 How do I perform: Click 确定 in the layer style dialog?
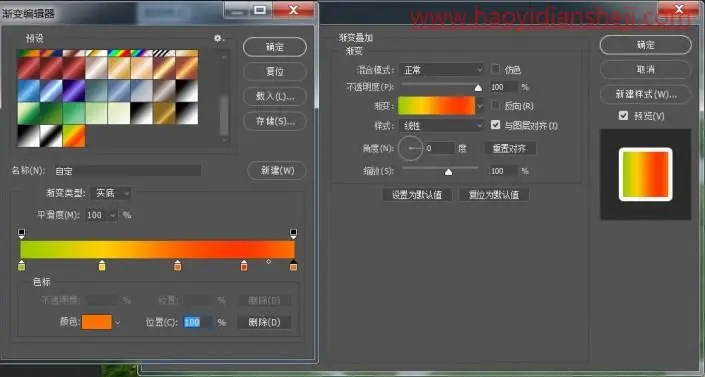645,45
